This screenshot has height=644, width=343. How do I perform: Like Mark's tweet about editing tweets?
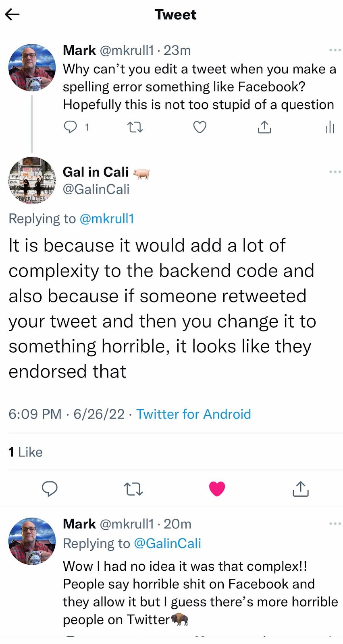200,127
